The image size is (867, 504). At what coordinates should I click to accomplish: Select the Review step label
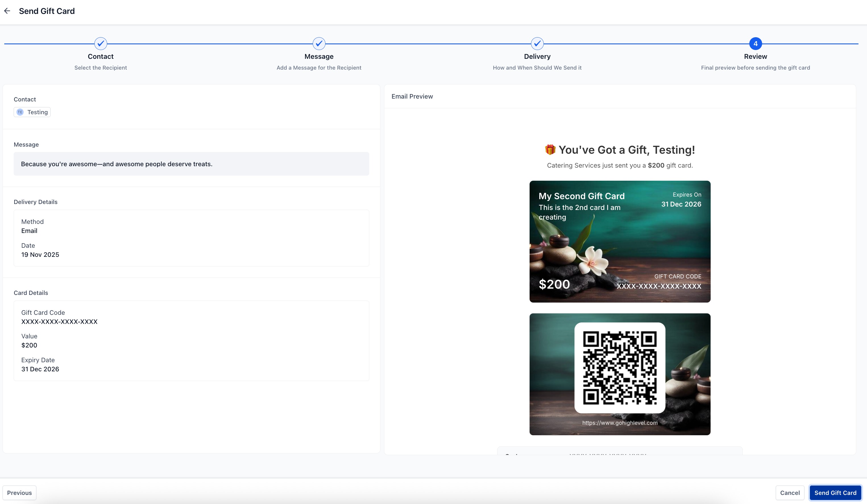[x=755, y=56]
